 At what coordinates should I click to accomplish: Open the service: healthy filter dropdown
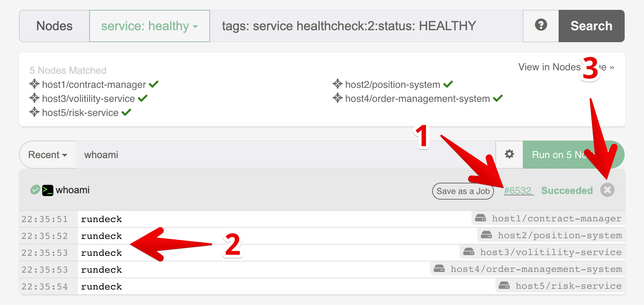point(150,26)
